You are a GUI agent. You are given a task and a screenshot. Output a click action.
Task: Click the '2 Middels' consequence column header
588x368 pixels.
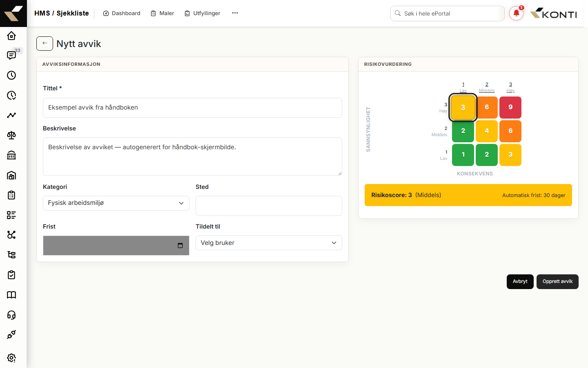point(487,88)
